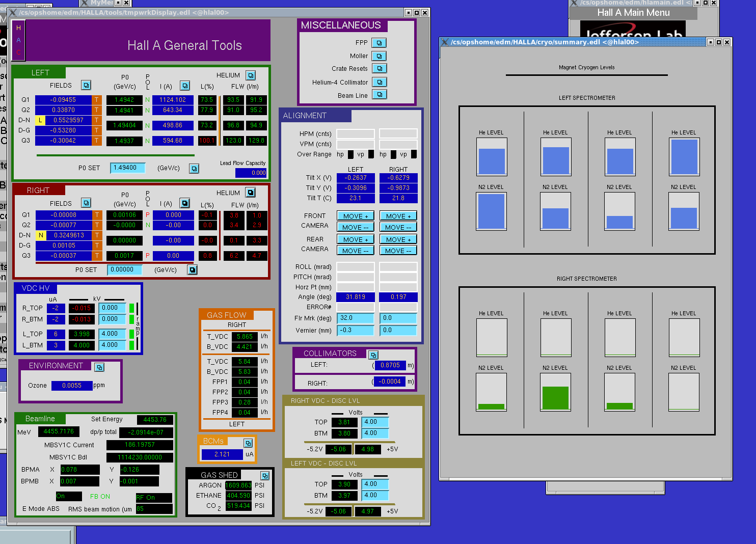Click the LEFT P0 SET field 1.49400
The height and width of the screenshot is (544, 756).
128,168
